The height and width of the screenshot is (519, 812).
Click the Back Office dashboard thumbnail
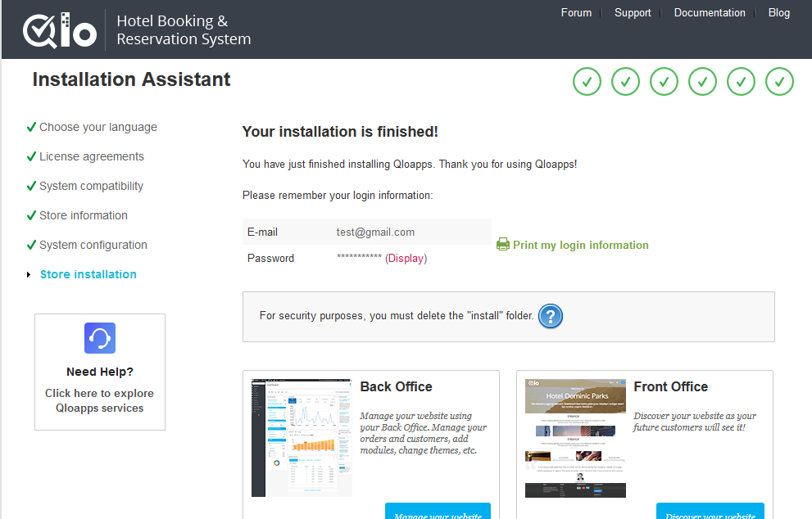click(302, 437)
